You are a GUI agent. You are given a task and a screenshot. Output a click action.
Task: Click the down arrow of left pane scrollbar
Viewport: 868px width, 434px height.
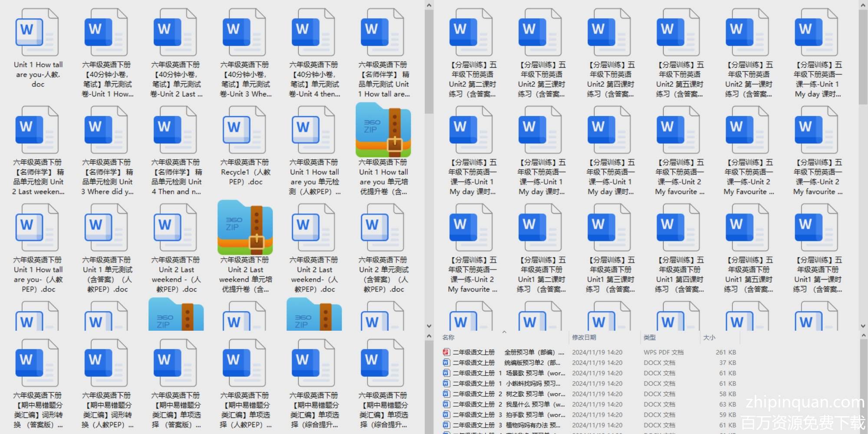click(x=429, y=326)
